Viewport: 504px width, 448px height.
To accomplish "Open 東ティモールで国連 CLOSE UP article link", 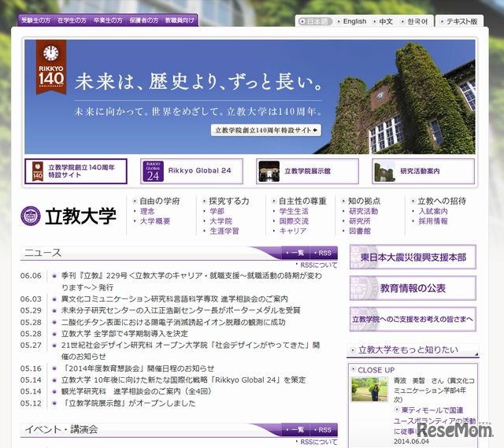I will (x=435, y=420).
